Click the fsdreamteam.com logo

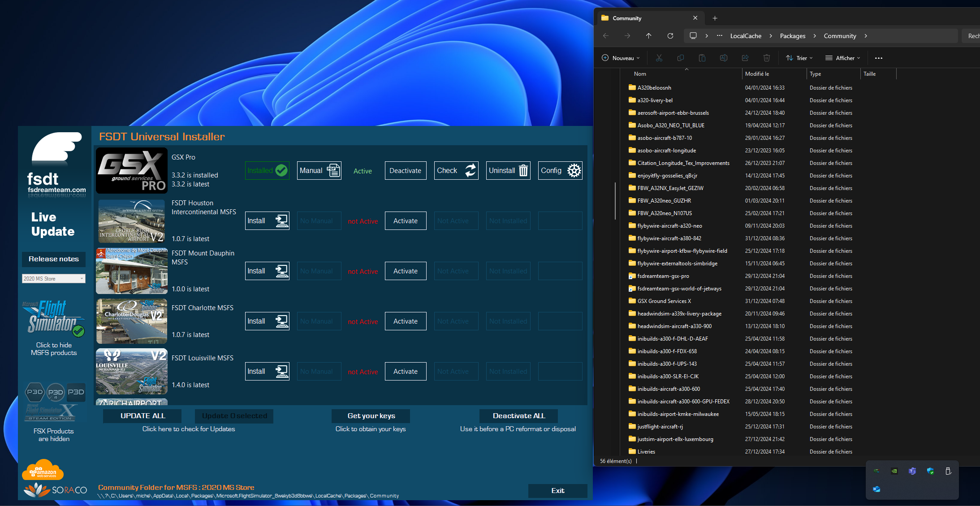(x=56, y=164)
